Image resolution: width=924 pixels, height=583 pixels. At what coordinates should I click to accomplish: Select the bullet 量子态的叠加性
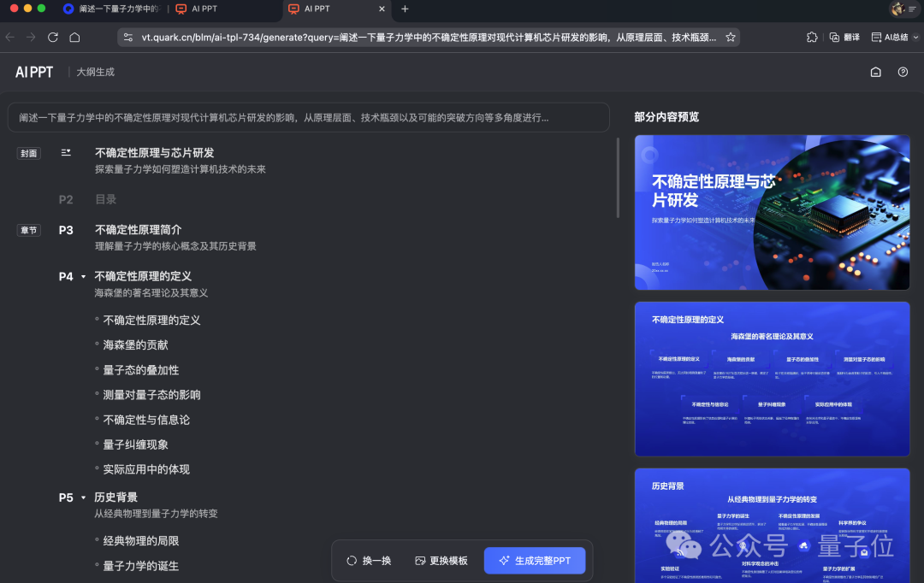pos(141,370)
